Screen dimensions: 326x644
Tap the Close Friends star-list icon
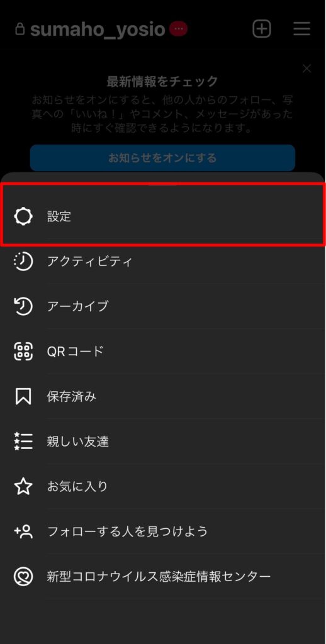(23, 441)
